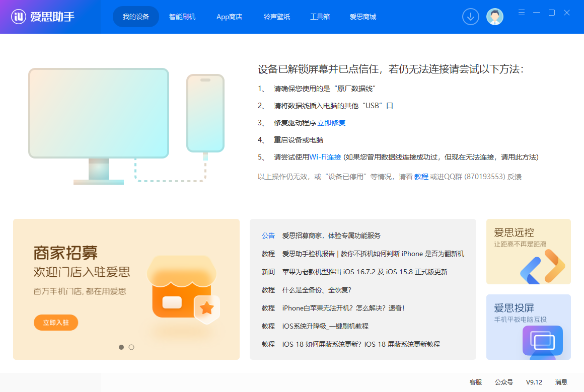Click the 公告 label in news list
This screenshot has width=584, height=392.
coord(268,236)
